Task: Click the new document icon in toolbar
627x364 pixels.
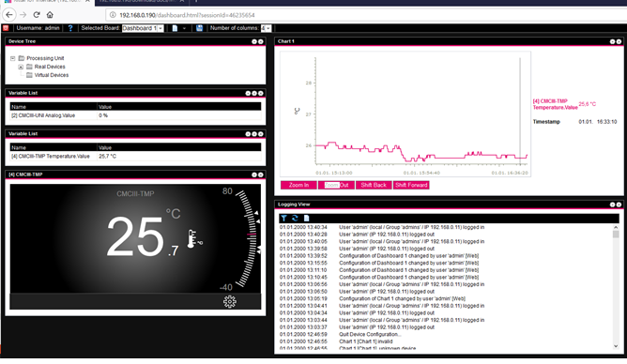Action: [175, 28]
